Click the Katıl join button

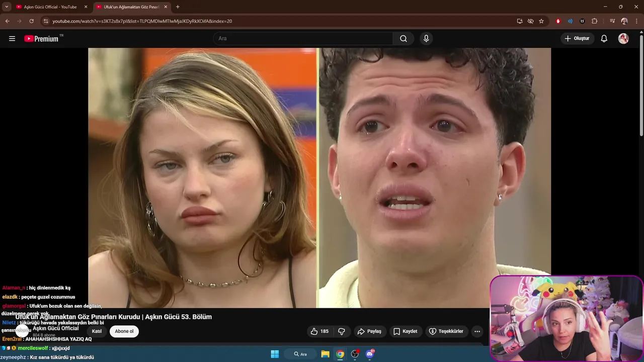pyautogui.click(x=97, y=331)
